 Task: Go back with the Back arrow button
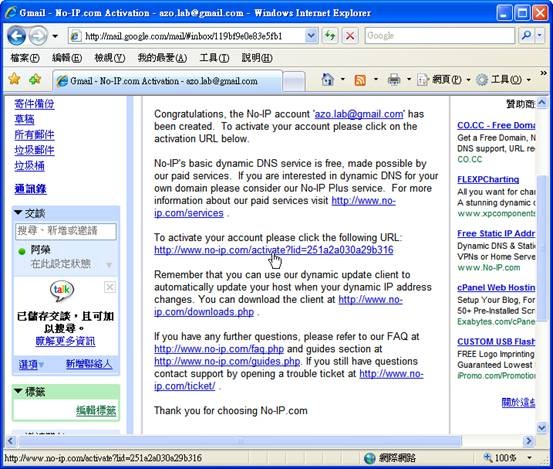coord(16,36)
